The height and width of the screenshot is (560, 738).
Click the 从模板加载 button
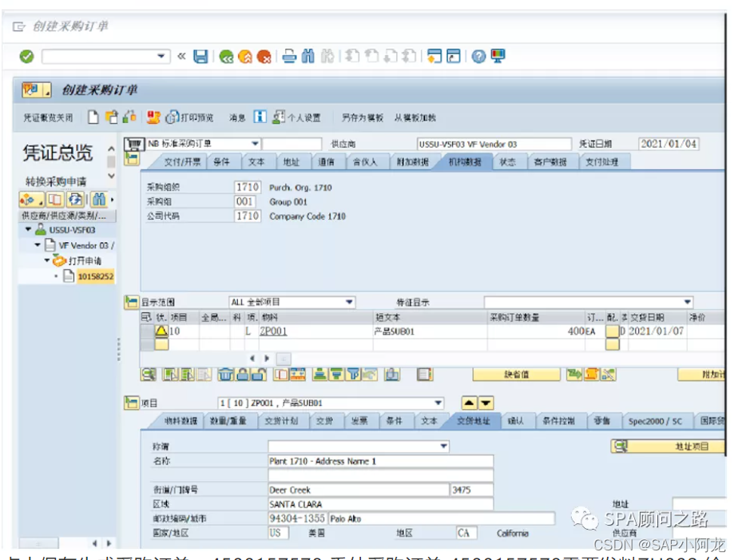(415, 117)
